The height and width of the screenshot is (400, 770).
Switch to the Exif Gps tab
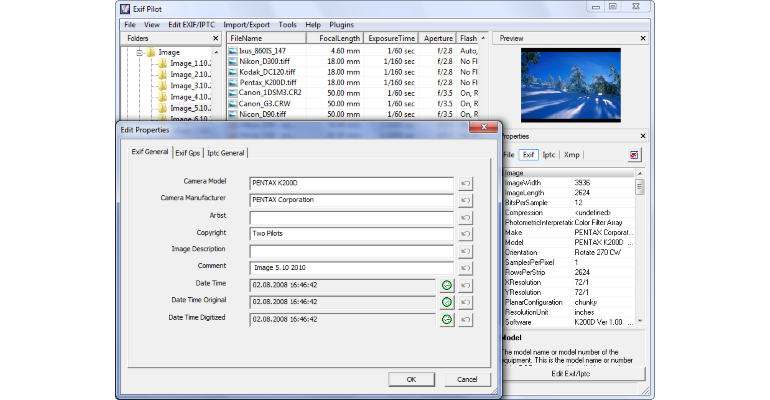coord(188,153)
